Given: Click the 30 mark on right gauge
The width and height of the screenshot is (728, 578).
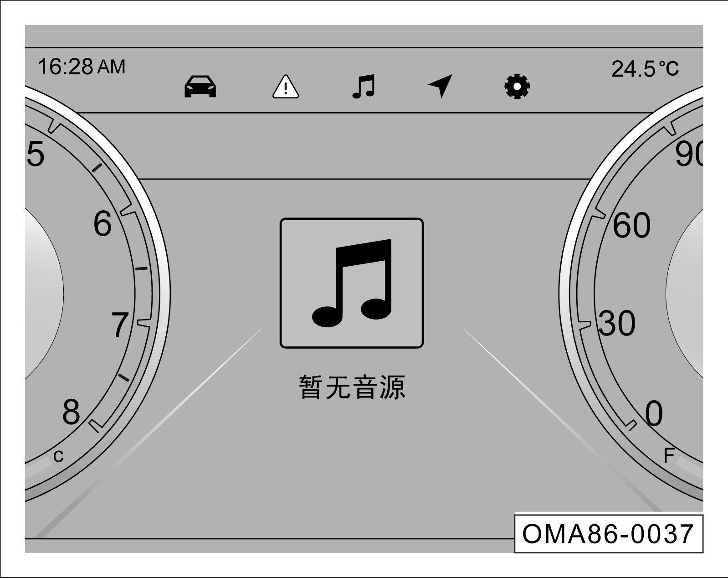Looking at the screenshot, I should 617,324.
